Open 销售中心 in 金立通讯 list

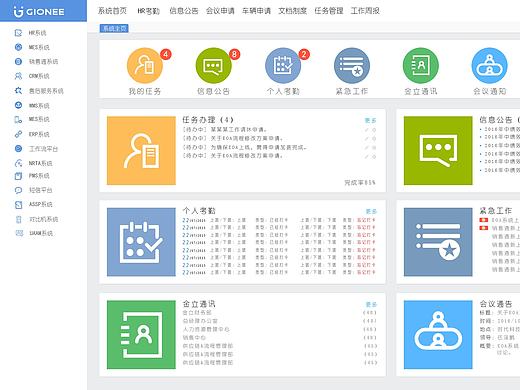[194, 337]
